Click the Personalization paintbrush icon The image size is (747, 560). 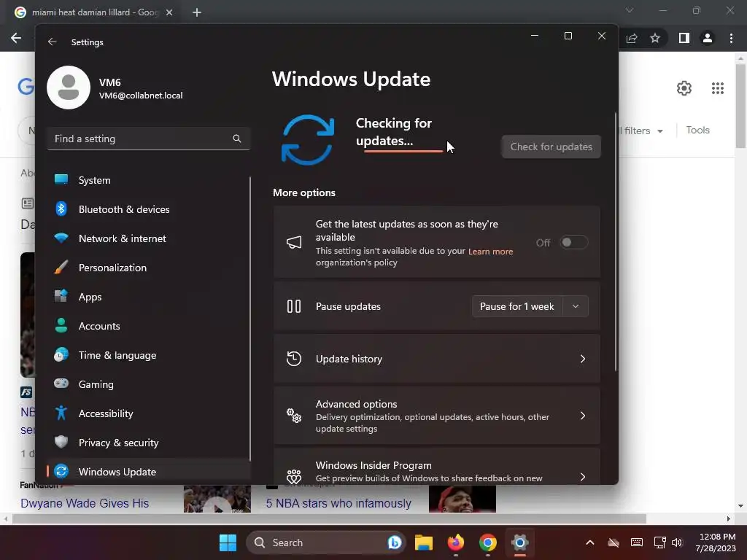pyautogui.click(x=61, y=267)
